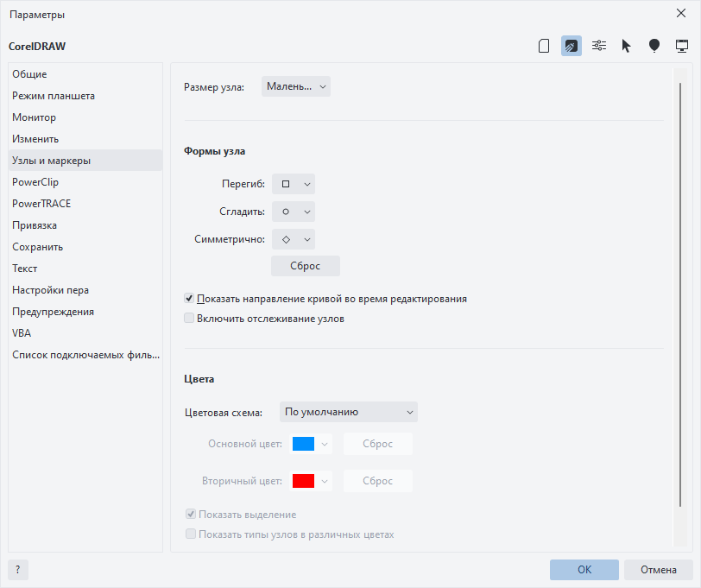Click the 'Формы узла' heading
The height and width of the screenshot is (588, 701).
(x=215, y=151)
